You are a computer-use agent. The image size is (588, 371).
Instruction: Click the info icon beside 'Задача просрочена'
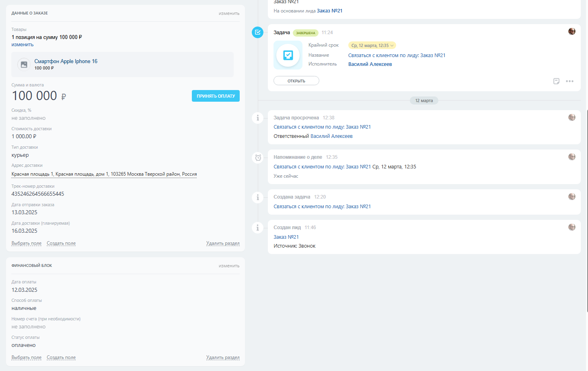[x=258, y=118]
